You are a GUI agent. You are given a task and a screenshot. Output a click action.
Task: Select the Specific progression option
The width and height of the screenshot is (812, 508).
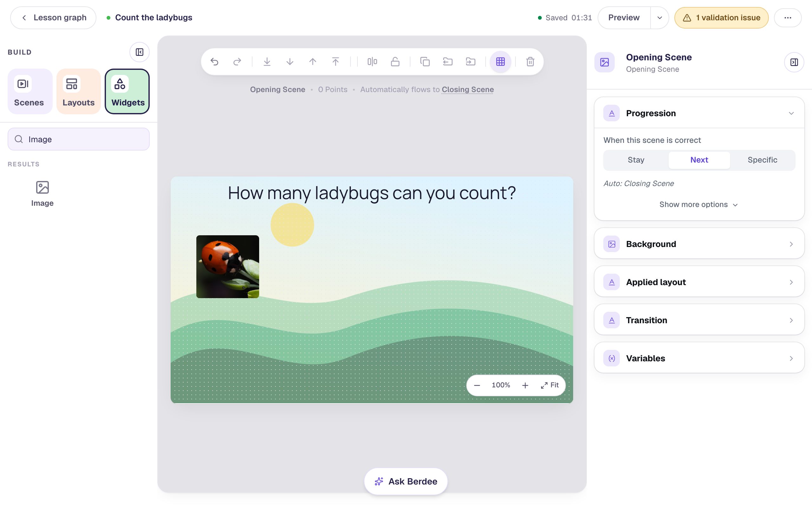(x=762, y=160)
